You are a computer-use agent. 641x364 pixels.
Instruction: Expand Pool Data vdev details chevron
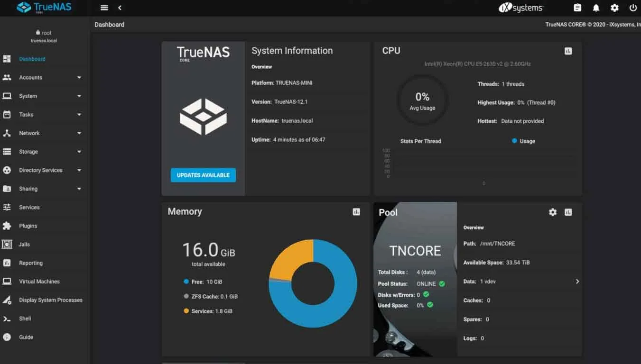click(577, 282)
